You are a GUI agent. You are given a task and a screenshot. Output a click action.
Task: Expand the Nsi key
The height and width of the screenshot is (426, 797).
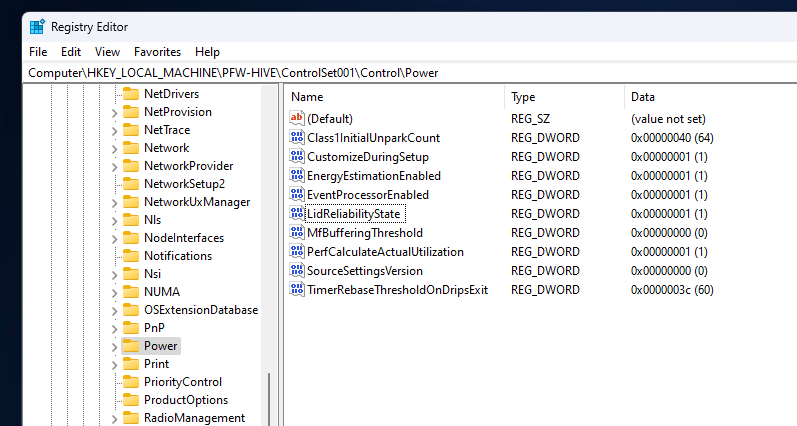click(x=114, y=275)
